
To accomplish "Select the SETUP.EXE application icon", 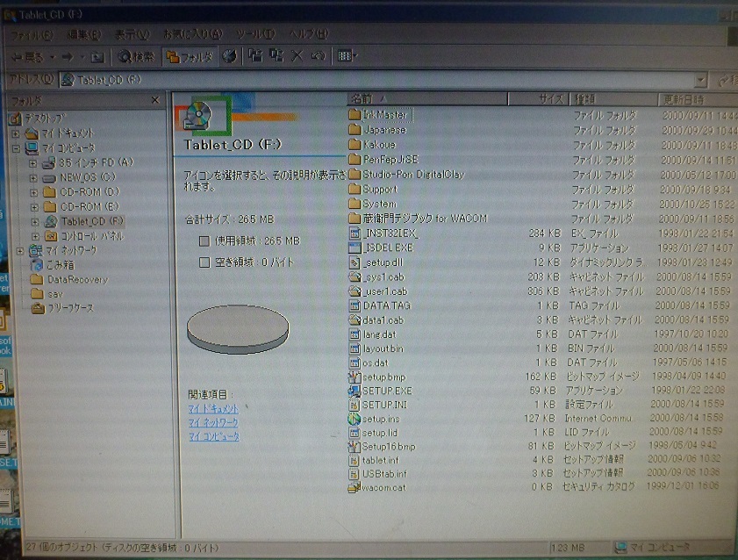I will [354, 391].
